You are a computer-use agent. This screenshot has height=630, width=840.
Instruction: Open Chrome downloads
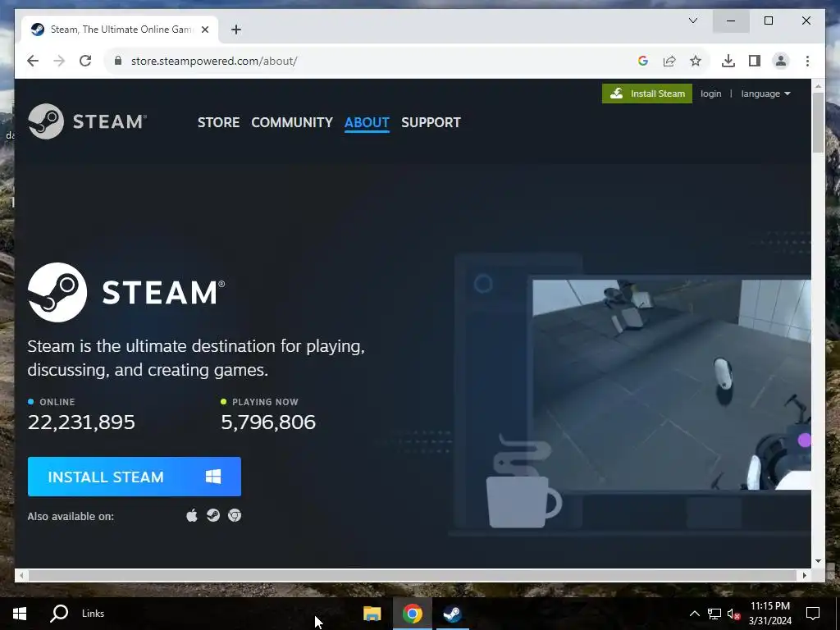point(728,61)
